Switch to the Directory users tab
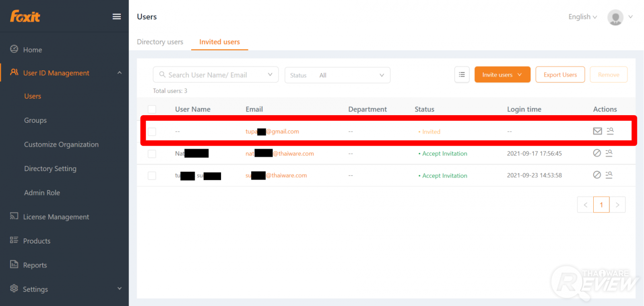Screen dimensions: 644x306 pos(160,42)
